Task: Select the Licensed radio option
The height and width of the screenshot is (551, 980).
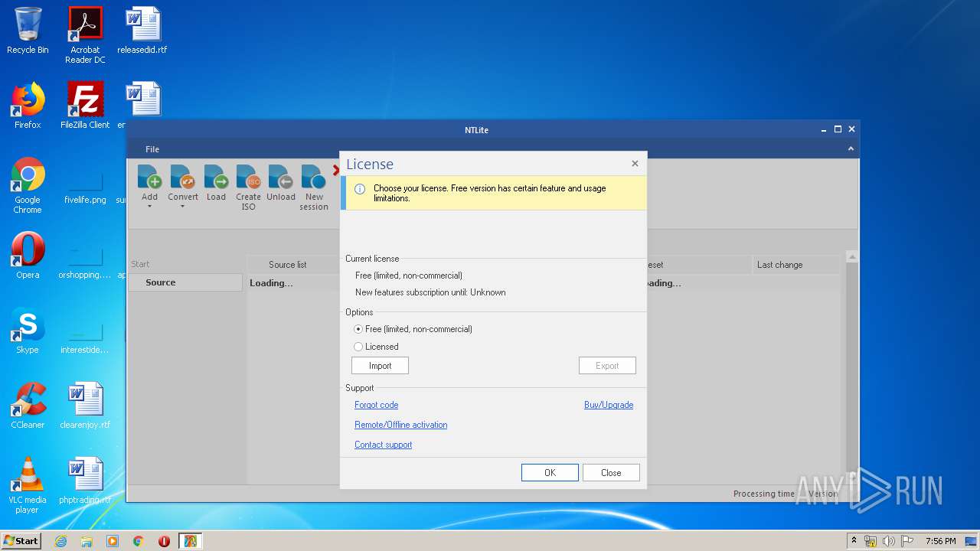Action: [x=376, y=347]
